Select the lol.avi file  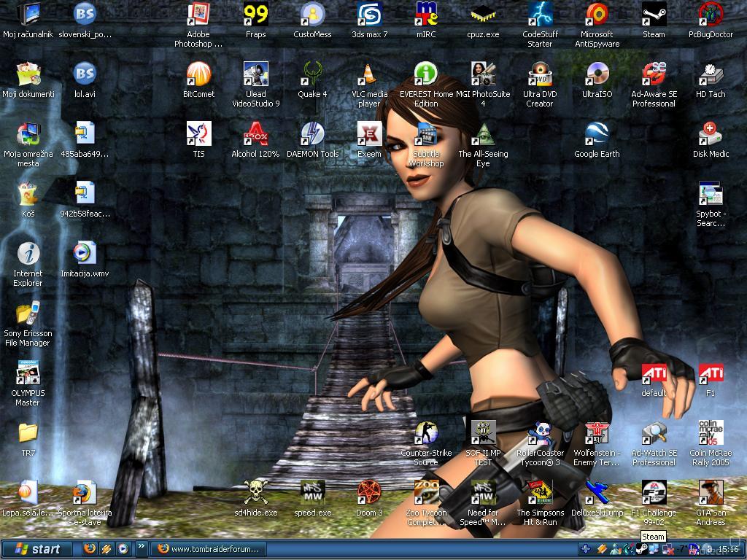[85, 79]
